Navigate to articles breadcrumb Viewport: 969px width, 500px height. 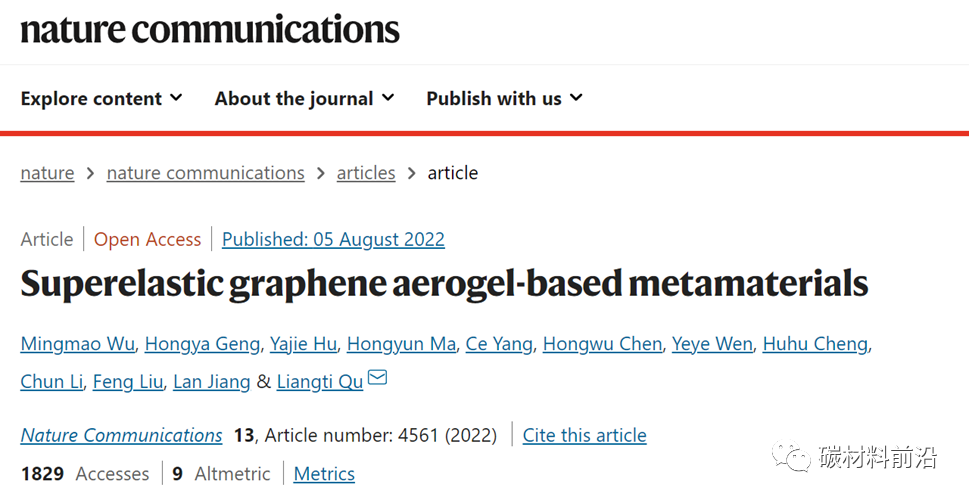[x=366, y=173]
